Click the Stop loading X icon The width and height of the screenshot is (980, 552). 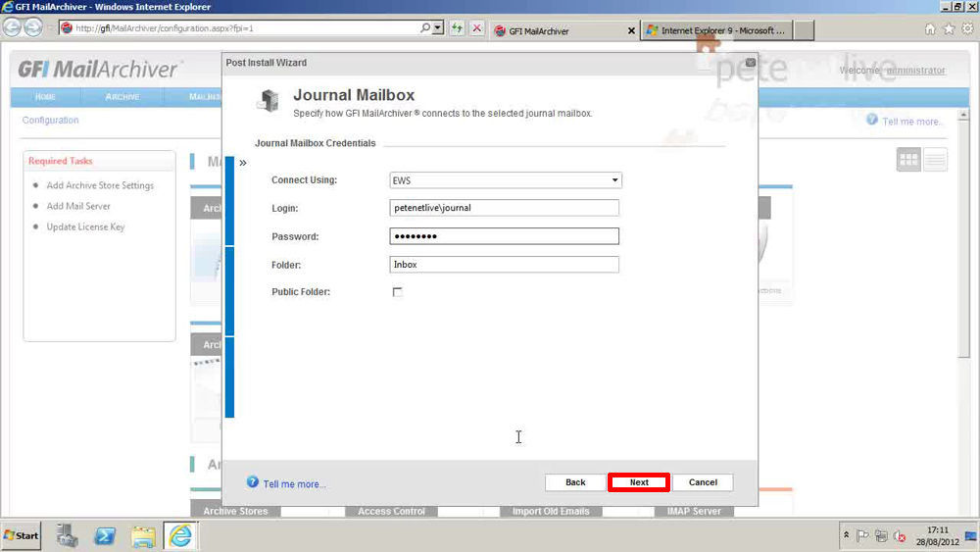click(477, 28)
